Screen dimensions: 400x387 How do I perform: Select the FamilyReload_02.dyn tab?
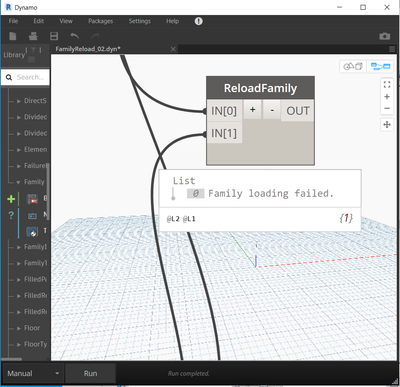pos(88,49)
